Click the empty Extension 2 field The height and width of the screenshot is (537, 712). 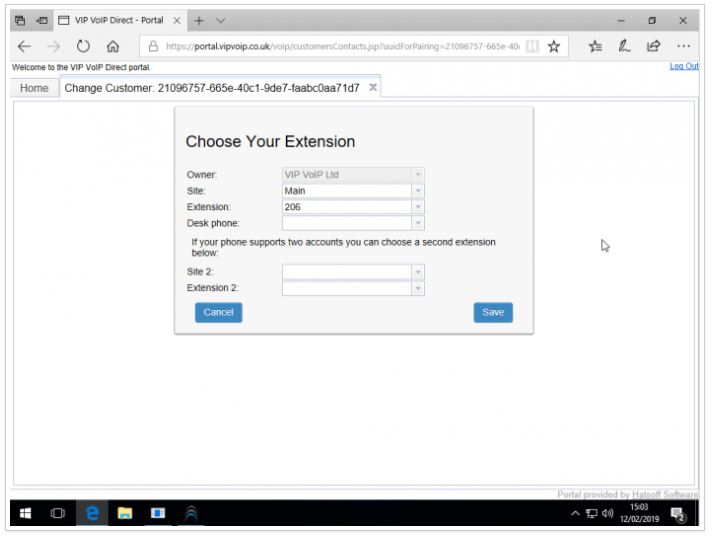click(x=347, y=288)
